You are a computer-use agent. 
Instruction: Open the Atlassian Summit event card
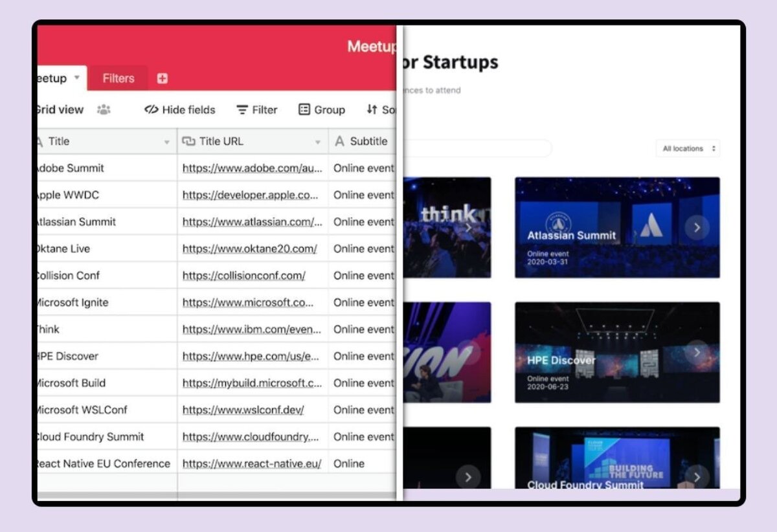click(x=617, y=227)
